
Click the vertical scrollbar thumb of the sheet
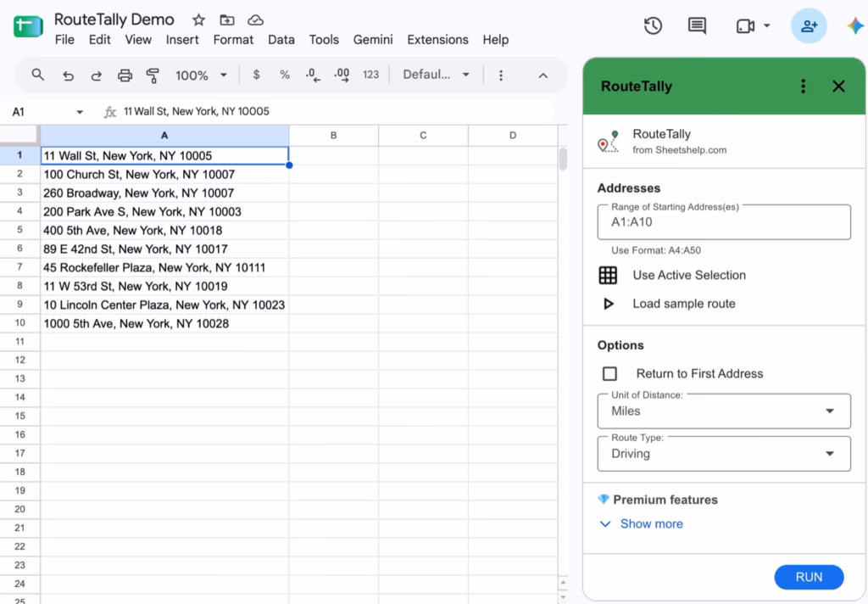pyautogui.click(x=563, y=159)
